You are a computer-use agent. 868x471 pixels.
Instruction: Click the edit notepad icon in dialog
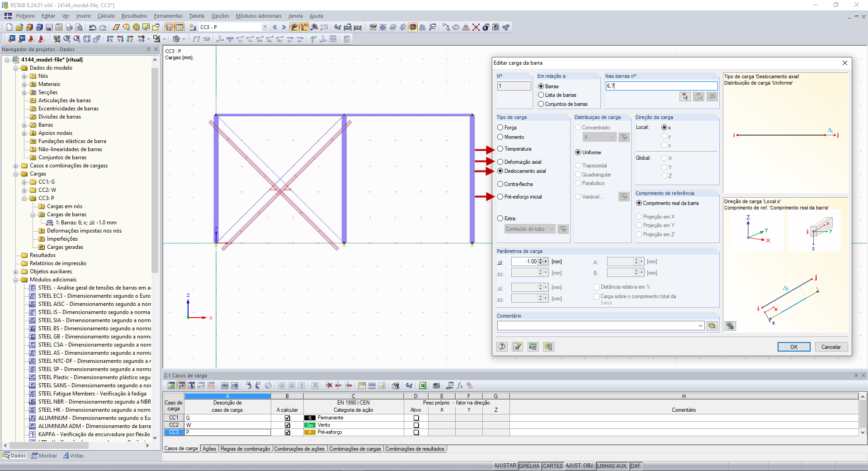pyautogui.click(x=518, y=347)
